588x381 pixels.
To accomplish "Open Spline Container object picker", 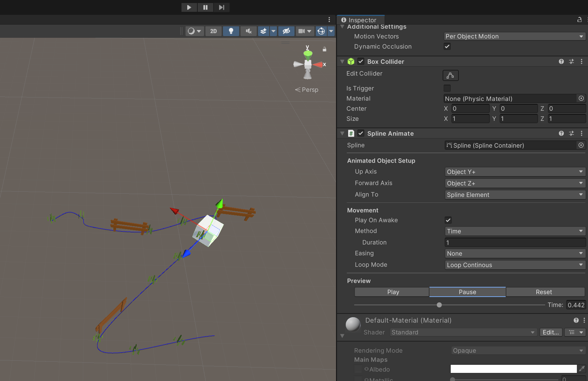I will (x=581, y=145).
